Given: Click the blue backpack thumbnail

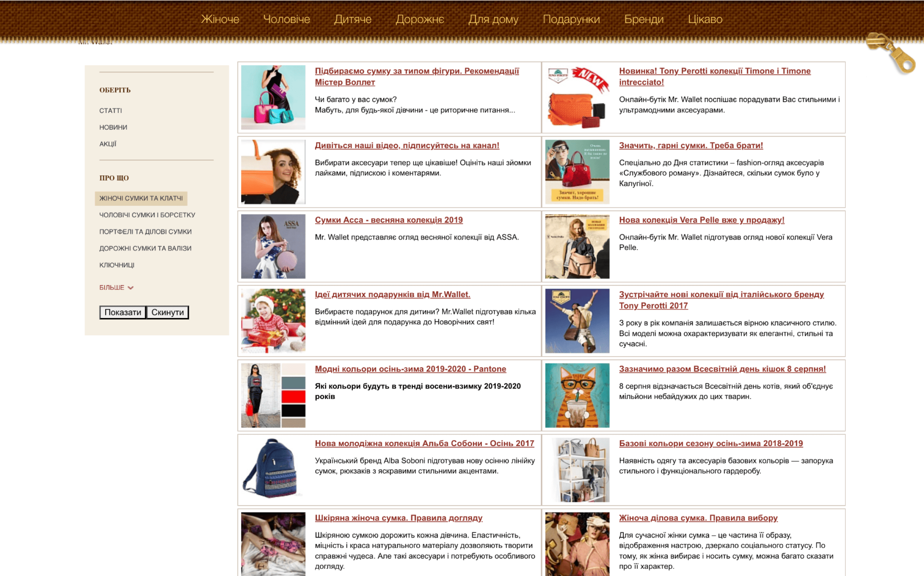Looking at the screenshot, I should (x=273, y=469).
